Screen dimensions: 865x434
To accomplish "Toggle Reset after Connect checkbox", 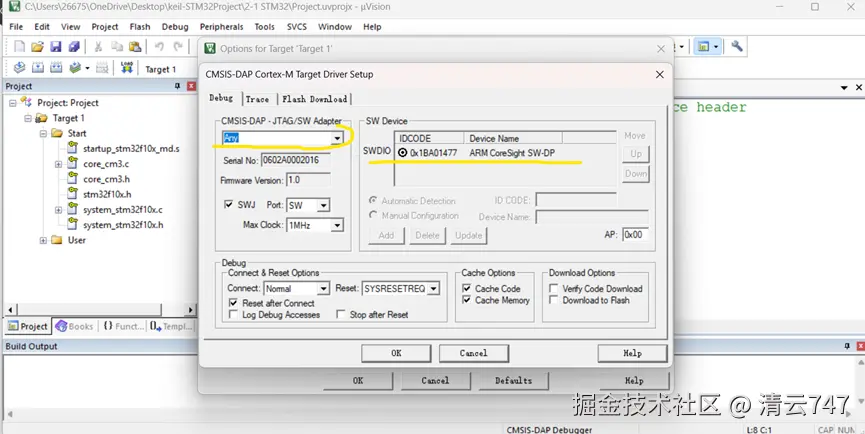I will click(x=233, y=303).
